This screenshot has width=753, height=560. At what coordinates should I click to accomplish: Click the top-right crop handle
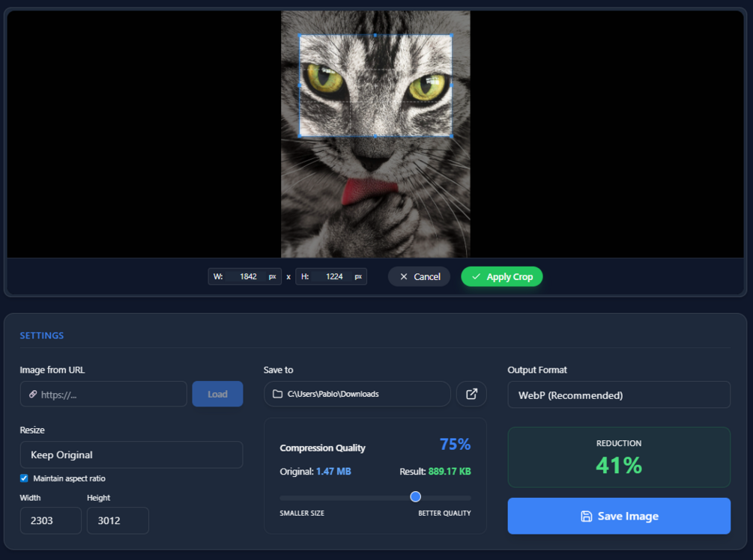pos(451,35)
